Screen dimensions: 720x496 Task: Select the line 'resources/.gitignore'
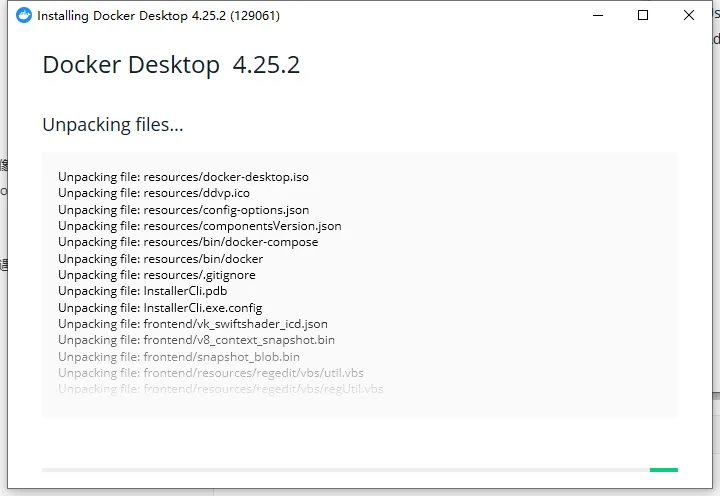157,275
